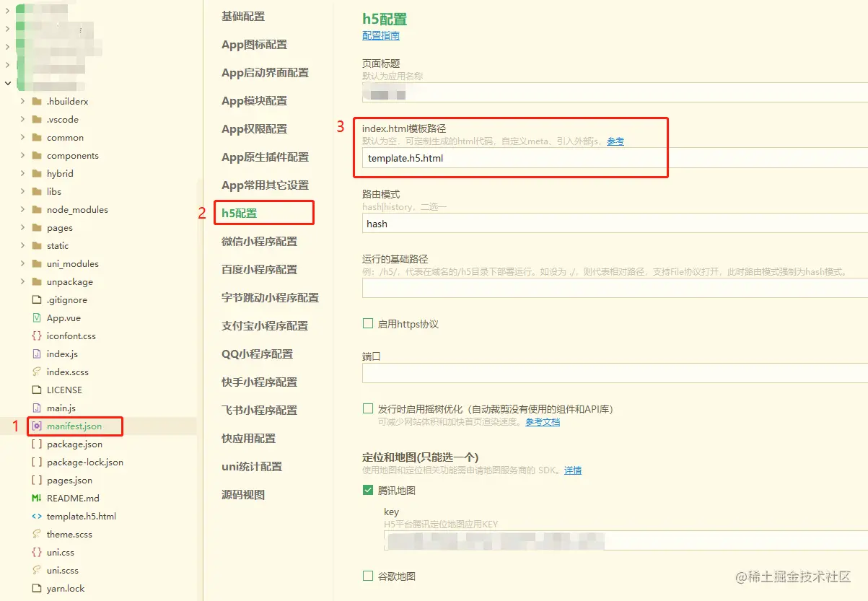Click the common folder icon
The width and height of the screenshot is (868, 601).
coord(37,138)
